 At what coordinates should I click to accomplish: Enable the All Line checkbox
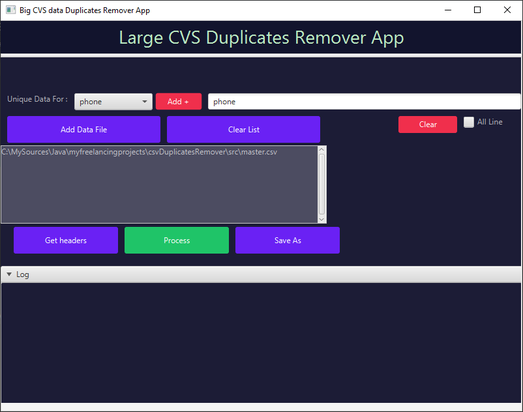pyautogui.click(x=469, y=122)
